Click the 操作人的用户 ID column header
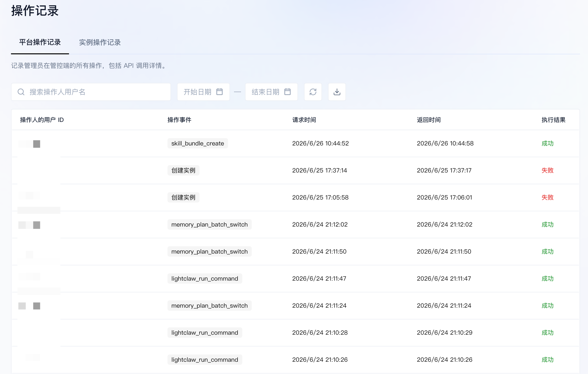588x374 pixels. pyautogui.click(x=42, y=120)
